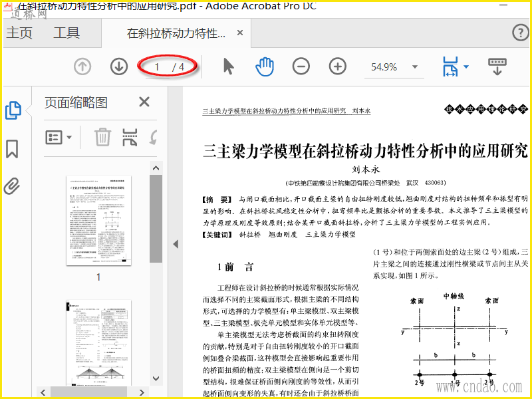This screenshot has height=399, width=532.
Task: Switch to the 主页 tab
Action: 19,33
